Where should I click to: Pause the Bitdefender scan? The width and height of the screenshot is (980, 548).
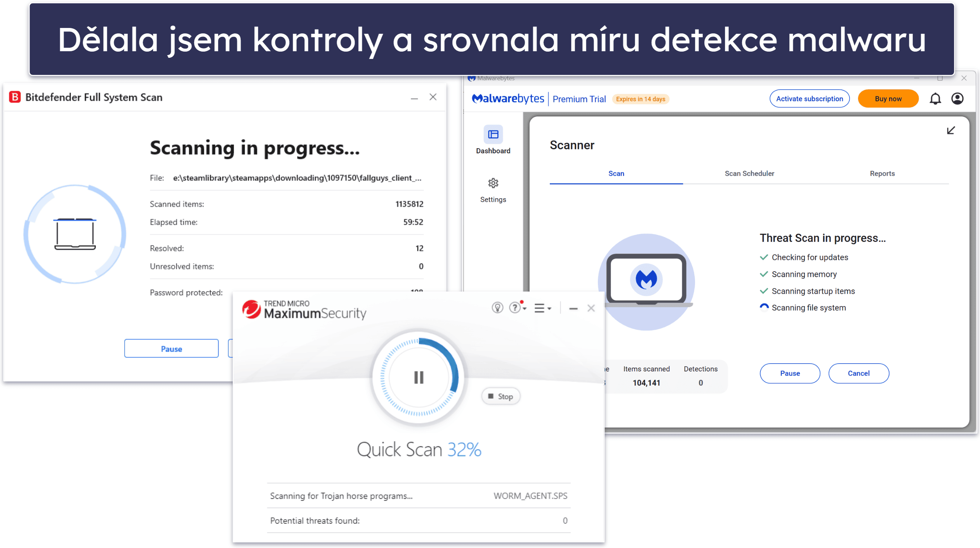point(171,349)
